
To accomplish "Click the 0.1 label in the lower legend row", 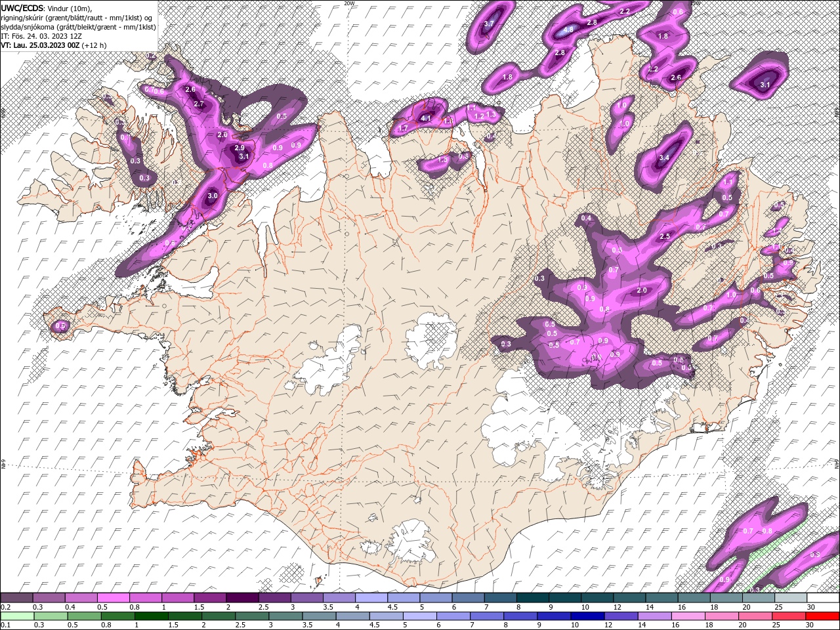I will pyautogui.click(x=6, y=625).
